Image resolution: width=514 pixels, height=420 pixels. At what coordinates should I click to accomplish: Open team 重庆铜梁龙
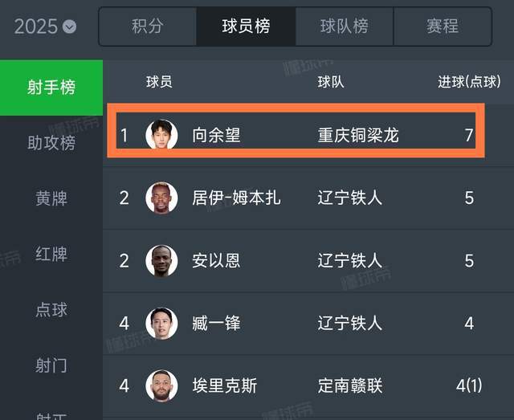click(358, 135)
